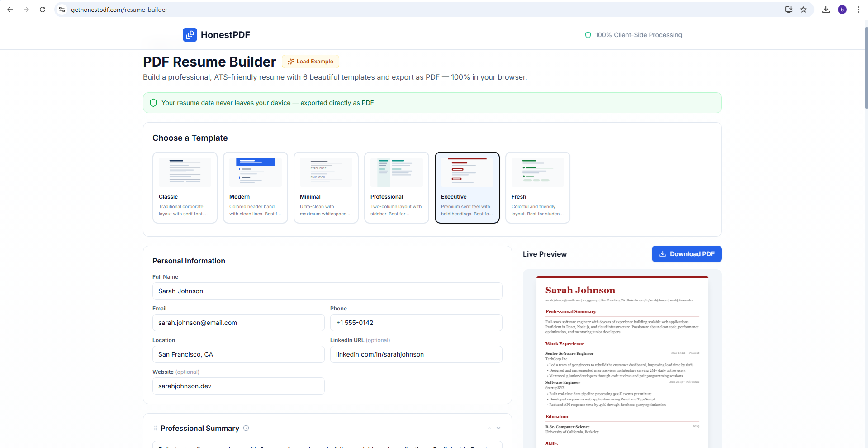The height and width of the screenshot is (448, 868).
Task: Click the sparkles icon inside Load Example
Action: (291, 62)
